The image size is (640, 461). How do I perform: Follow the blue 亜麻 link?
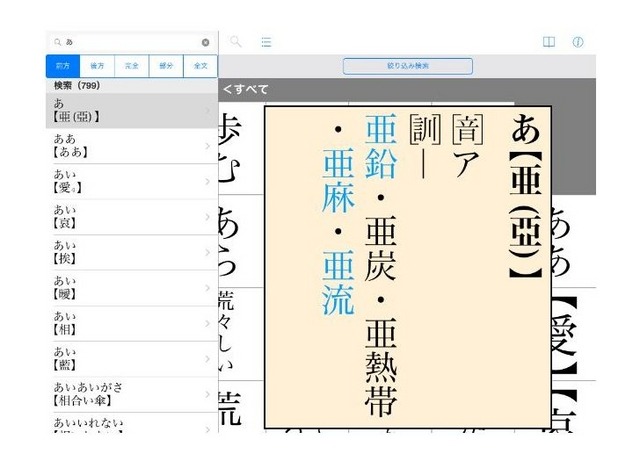pos(338,180)
